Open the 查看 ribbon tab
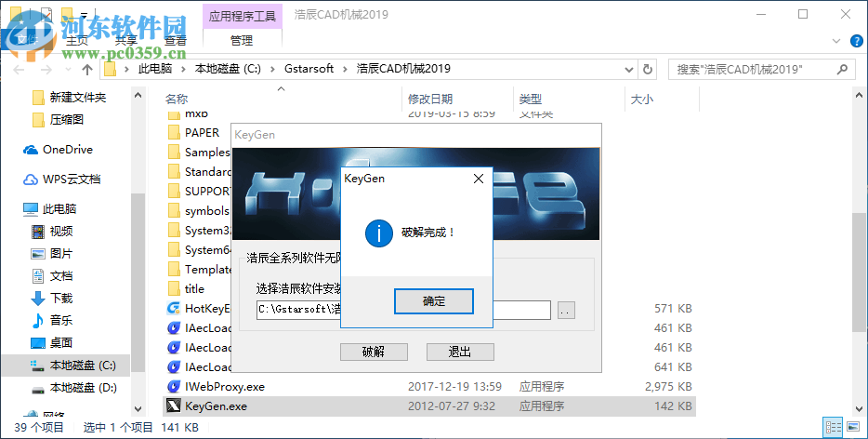The height and width of the screenshot is (439, 868). (x=176, y=41)
